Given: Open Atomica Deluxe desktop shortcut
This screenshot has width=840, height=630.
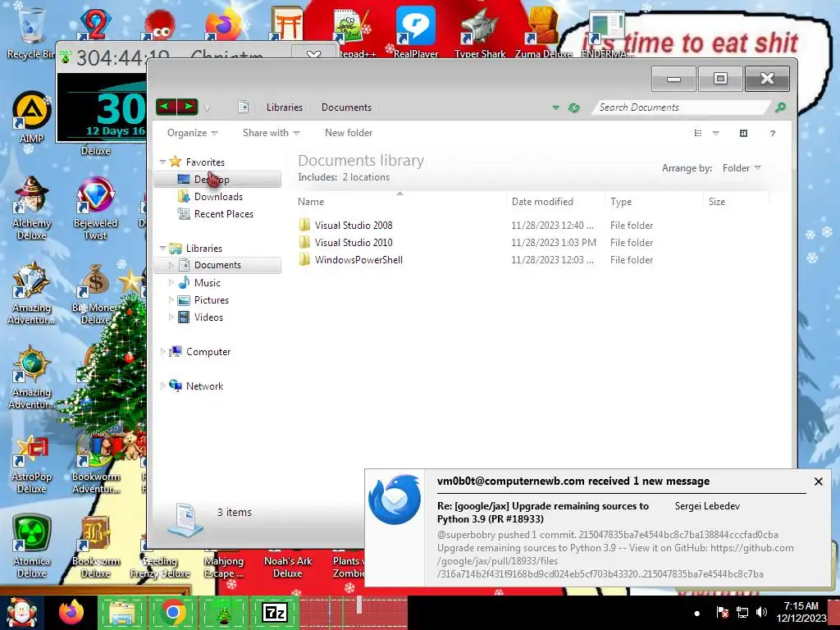Looking at the screenshot, I should pos(31,546).
